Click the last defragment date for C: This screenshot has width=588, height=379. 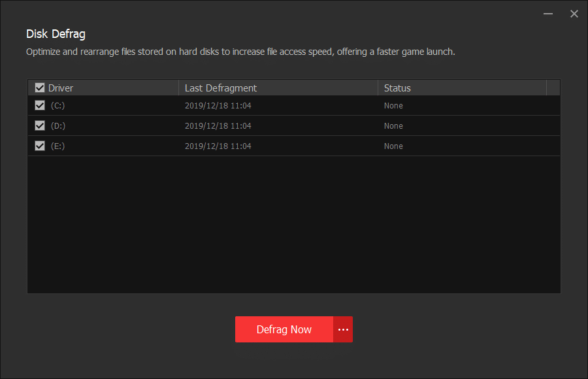[x=218, y=105]
